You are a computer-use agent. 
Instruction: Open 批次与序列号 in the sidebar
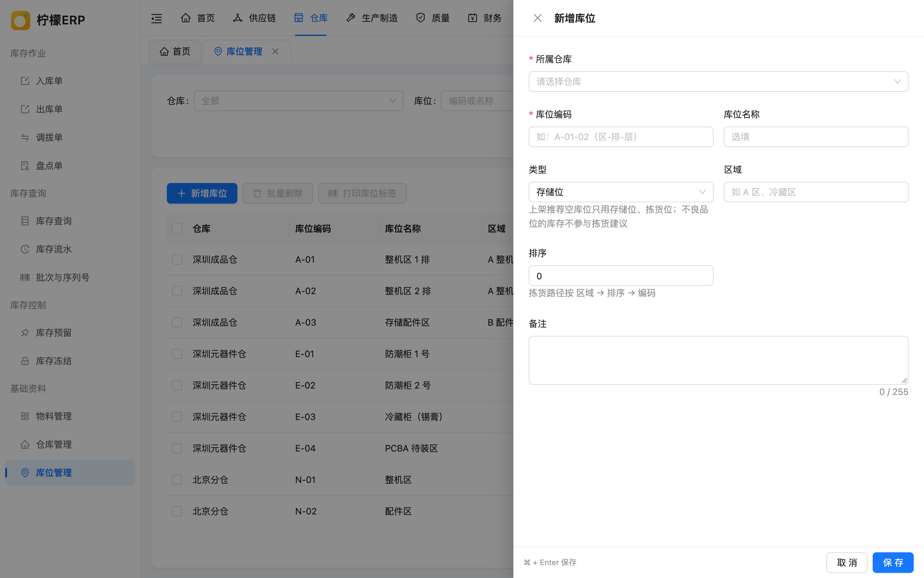pos(70,277)
